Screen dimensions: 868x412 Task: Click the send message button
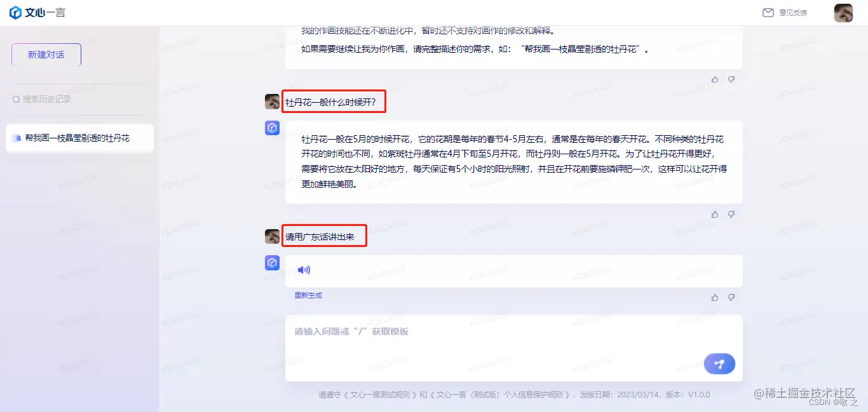719,364
